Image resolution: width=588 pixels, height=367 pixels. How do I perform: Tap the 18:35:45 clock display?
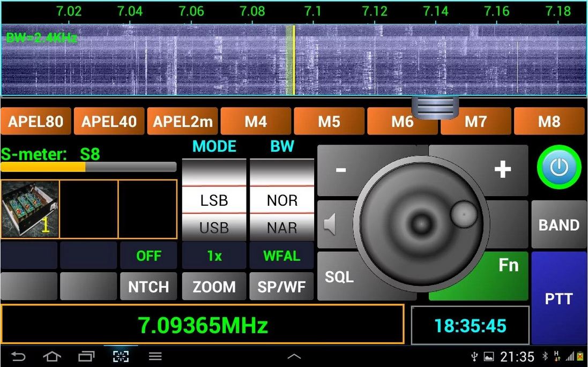point(470,325)
